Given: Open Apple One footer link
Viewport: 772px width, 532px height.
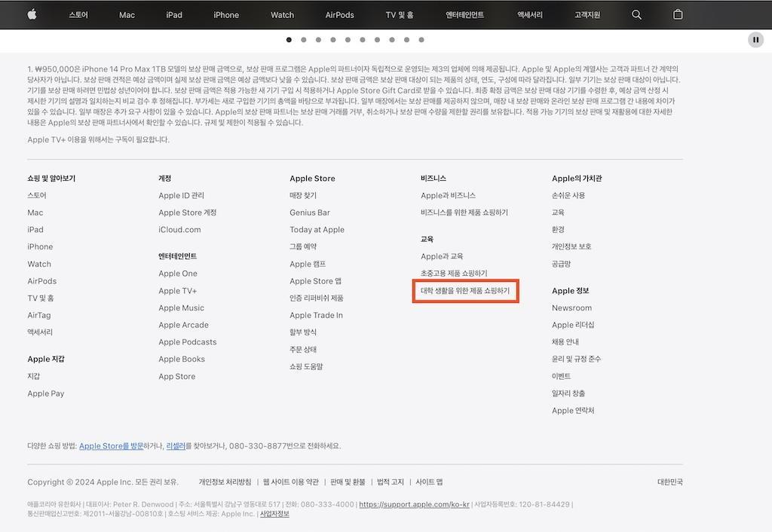Looking at the screenshot, I should [x=178, y=274].
